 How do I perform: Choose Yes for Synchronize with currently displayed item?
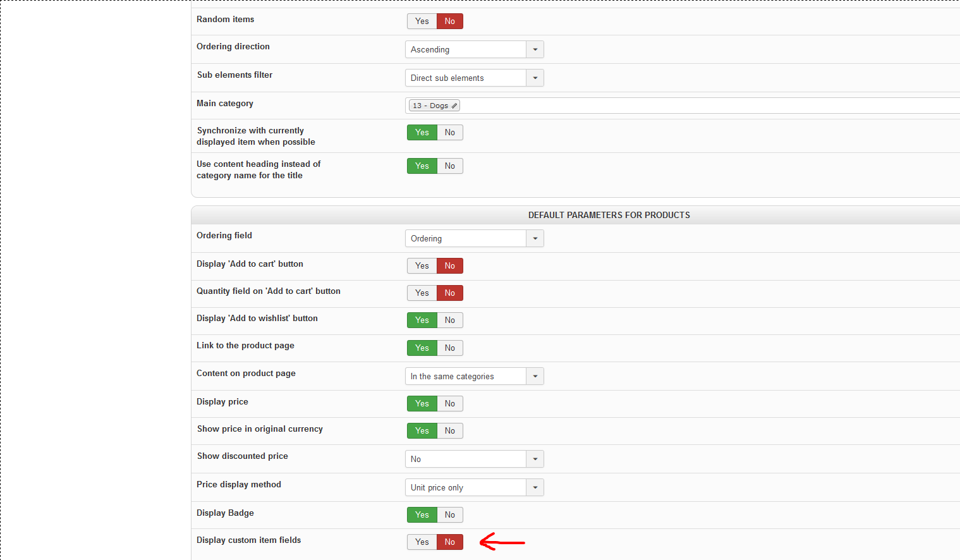422,133
